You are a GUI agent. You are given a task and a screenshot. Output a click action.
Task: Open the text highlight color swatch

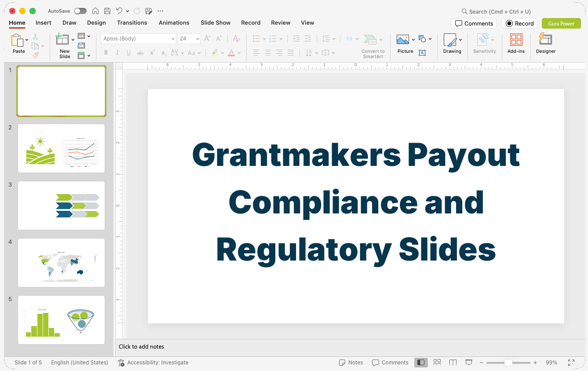point(215,53)
